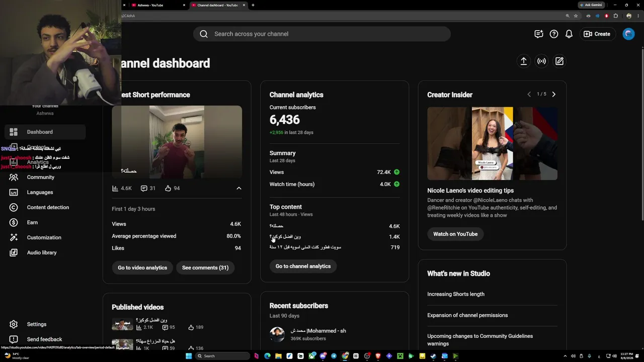Go to the next Creator Insider card

click(553, 94)
